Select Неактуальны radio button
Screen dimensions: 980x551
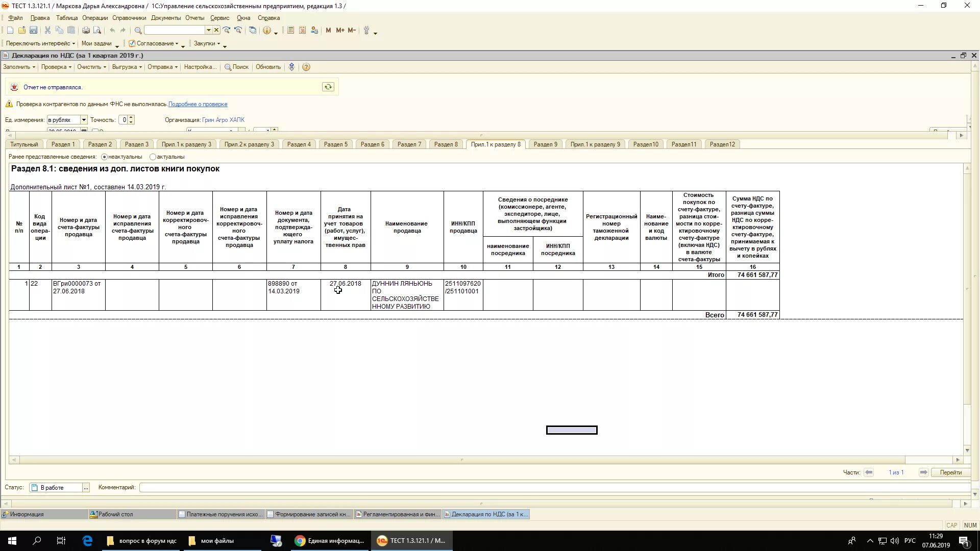tap(104, 157)
